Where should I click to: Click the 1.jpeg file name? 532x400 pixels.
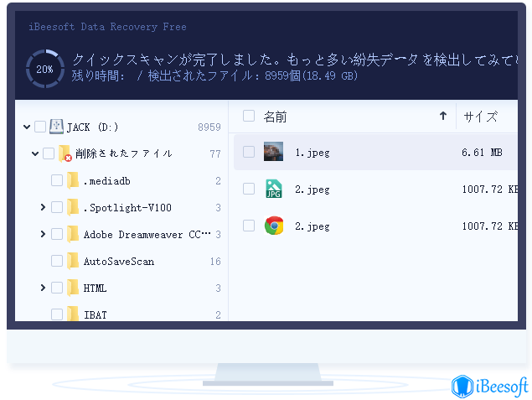[x=312, y=153]
